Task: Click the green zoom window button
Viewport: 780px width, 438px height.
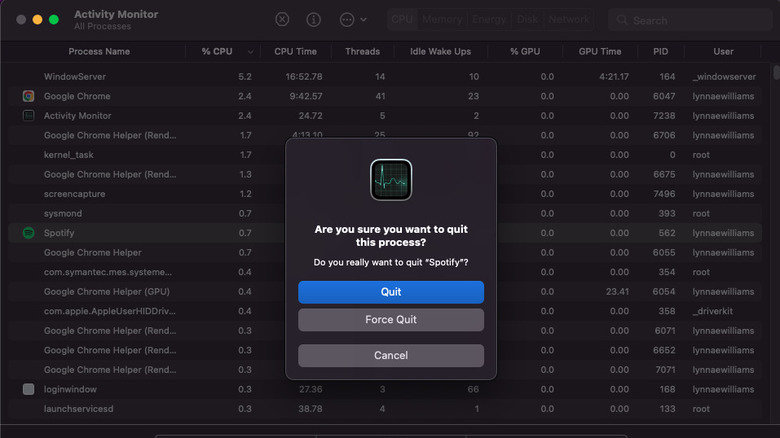Action: (x=54, y=19)
